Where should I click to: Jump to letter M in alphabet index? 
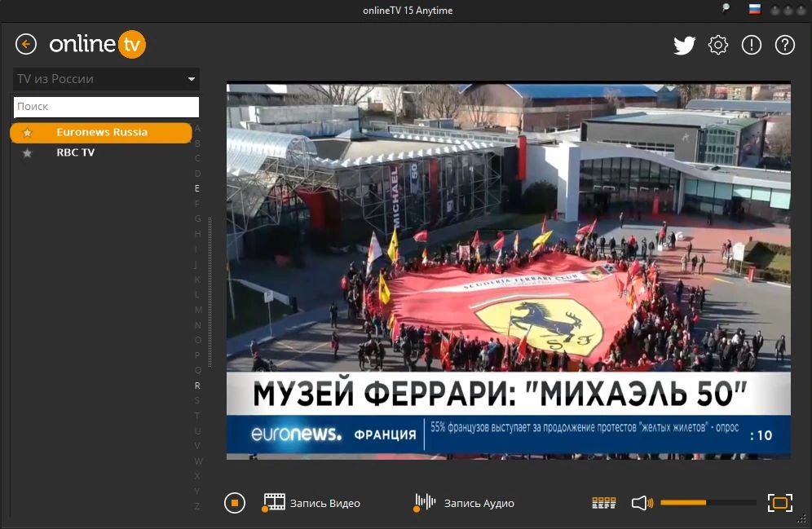tap(198, 310)
